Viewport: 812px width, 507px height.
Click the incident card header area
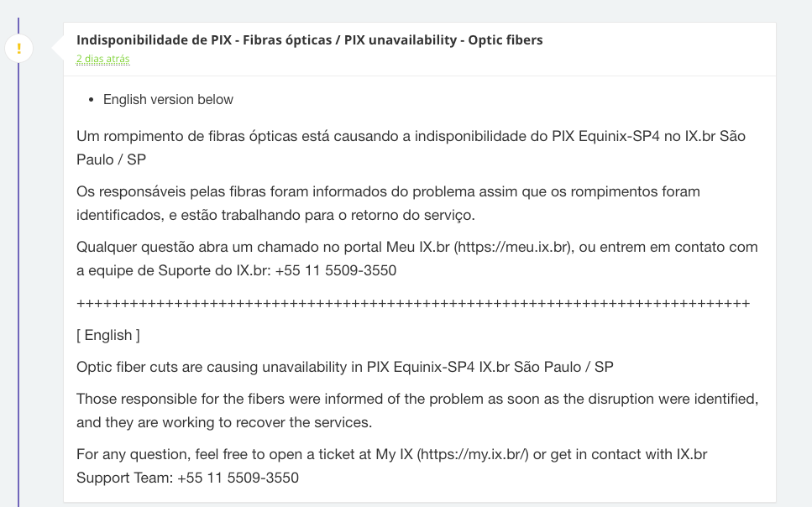(x=420, y=48)
